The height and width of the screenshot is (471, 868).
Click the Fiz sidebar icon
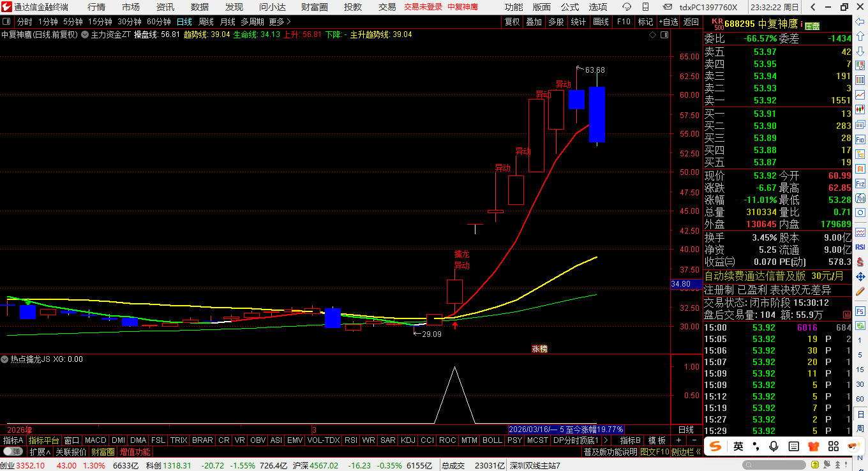click(860, 183)
